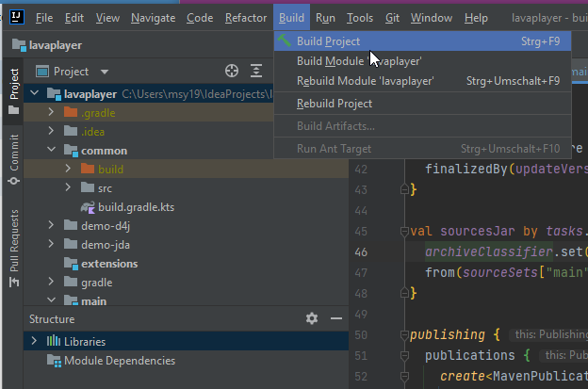588x389 pixels.
Task: Open the Project view dropdown
Action: pos(104,72)
